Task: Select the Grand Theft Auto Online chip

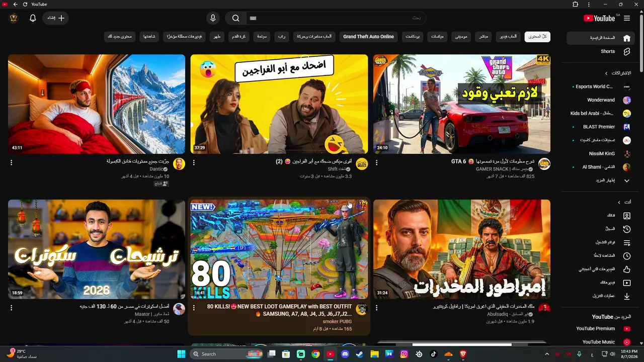Action: pos(368,37)
